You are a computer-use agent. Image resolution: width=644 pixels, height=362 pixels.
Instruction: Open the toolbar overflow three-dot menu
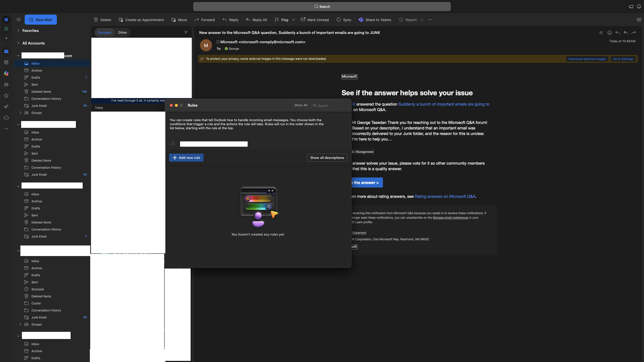(x=430, y=20)
